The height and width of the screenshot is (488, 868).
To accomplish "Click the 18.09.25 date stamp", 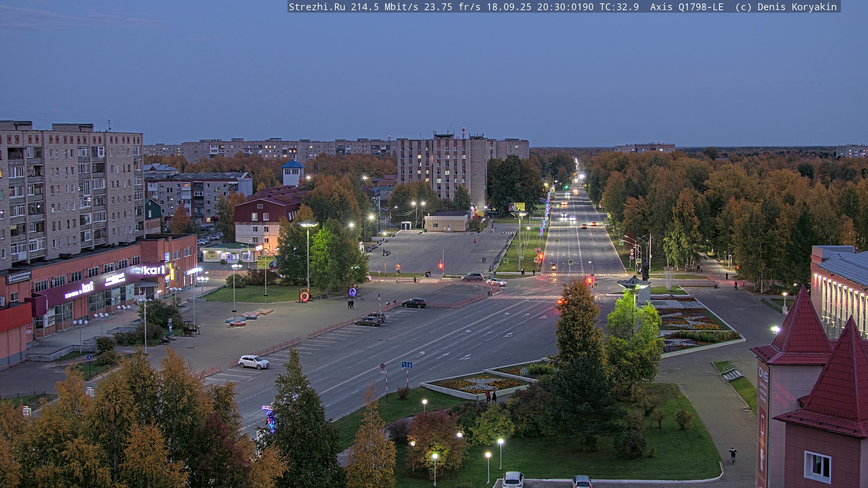I will pyautogui.click(x=509, y=7).
